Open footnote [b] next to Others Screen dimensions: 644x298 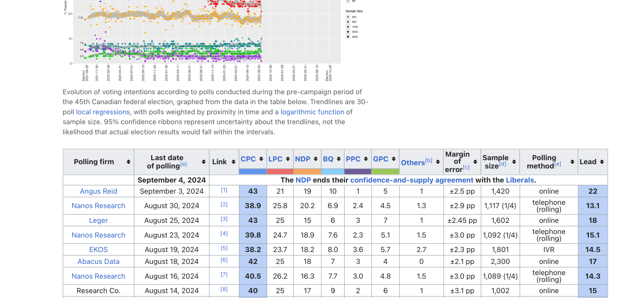(429, 160)
